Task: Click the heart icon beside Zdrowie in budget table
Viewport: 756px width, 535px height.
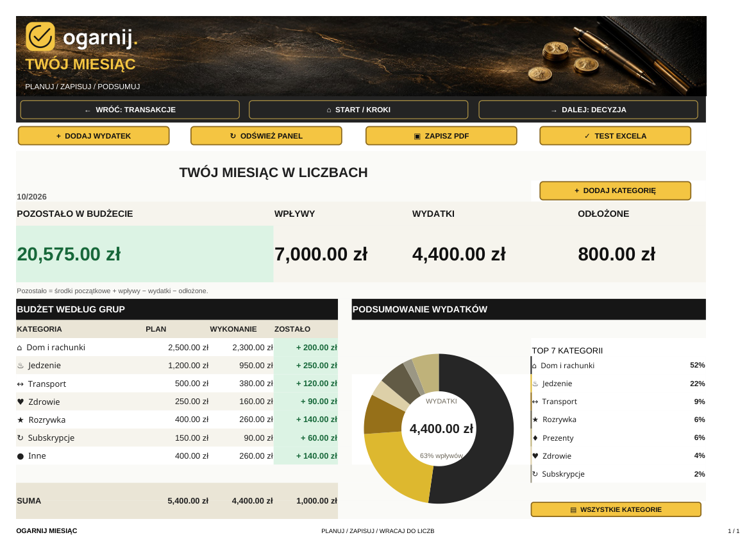Action: point(21,402)
